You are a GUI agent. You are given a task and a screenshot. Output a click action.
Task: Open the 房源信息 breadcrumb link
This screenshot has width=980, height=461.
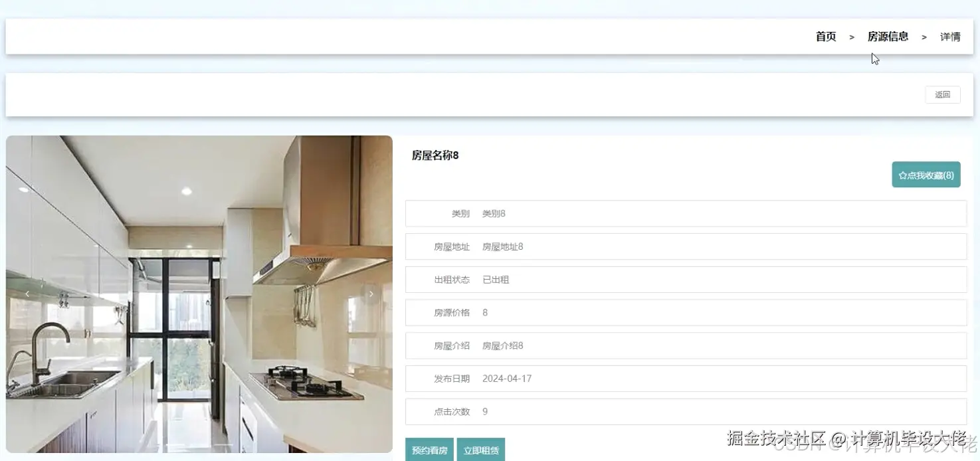(x=888, y=37)
